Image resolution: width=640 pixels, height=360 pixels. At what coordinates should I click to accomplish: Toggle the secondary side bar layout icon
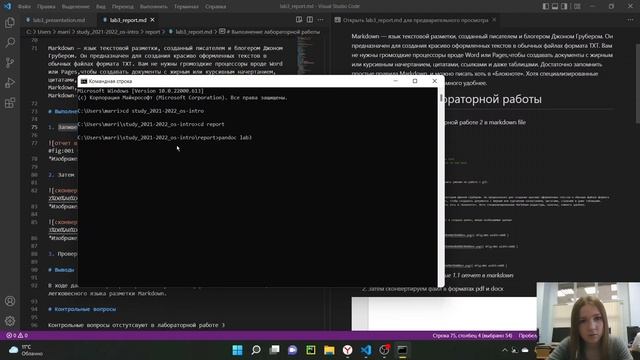click(x=564, y=6)
